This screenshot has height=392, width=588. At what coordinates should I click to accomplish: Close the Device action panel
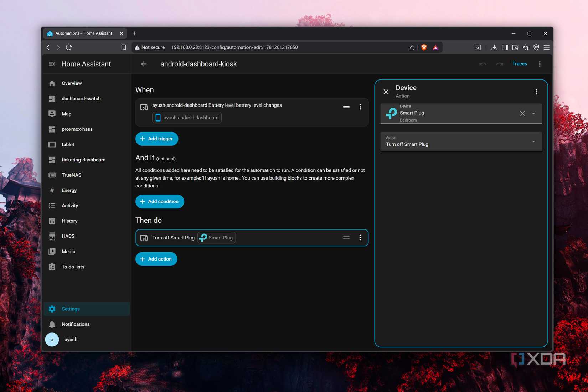[x=386, y=92]
